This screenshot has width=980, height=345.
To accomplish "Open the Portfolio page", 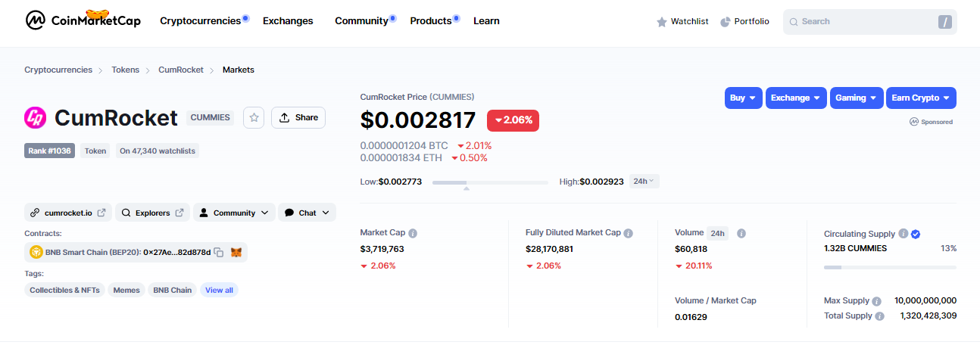I will (744, 21).
